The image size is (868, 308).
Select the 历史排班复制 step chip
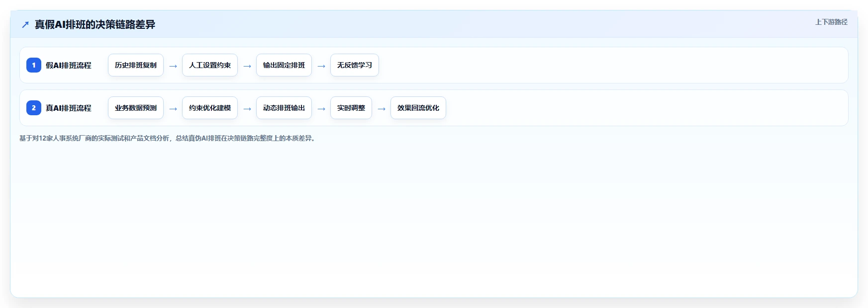(136, 65)
